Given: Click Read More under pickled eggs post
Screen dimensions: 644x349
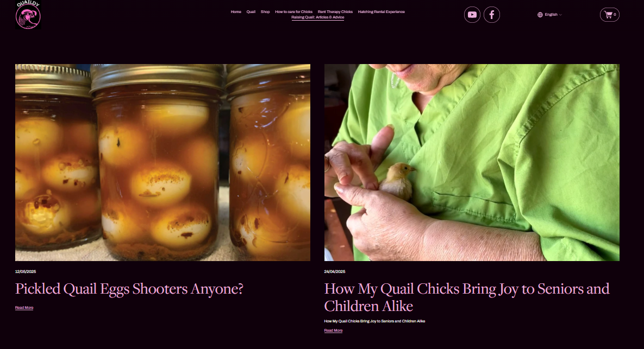Looking at the screenshot, I should (x=24, y=308).
